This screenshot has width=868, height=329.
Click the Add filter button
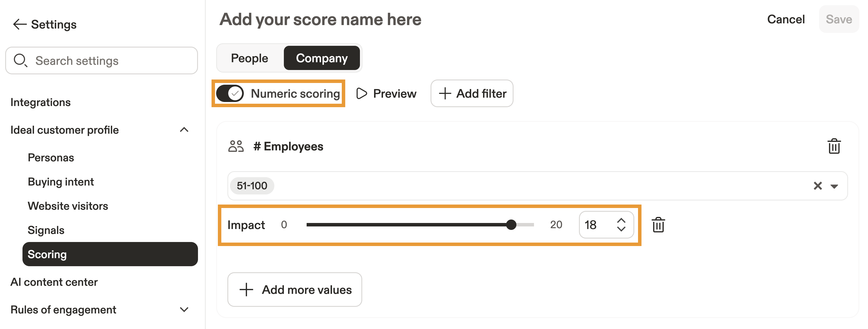(472, 94)
